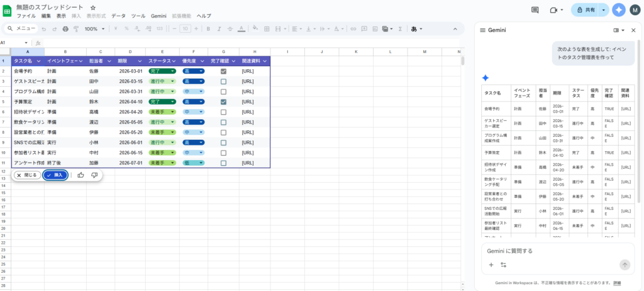Star the untitled spreadsheet
644x291 pixels.
click(x=93, y=7)
